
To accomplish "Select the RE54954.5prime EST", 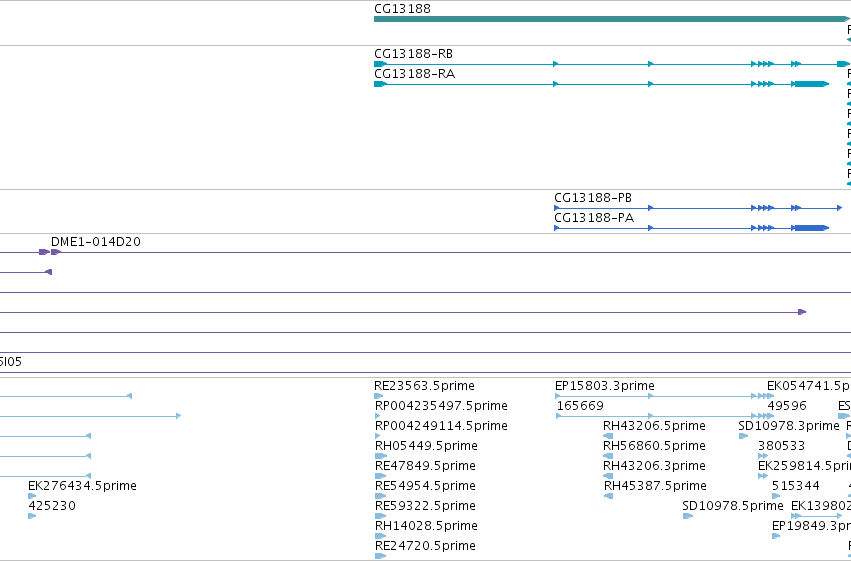I will coord(425,486).
